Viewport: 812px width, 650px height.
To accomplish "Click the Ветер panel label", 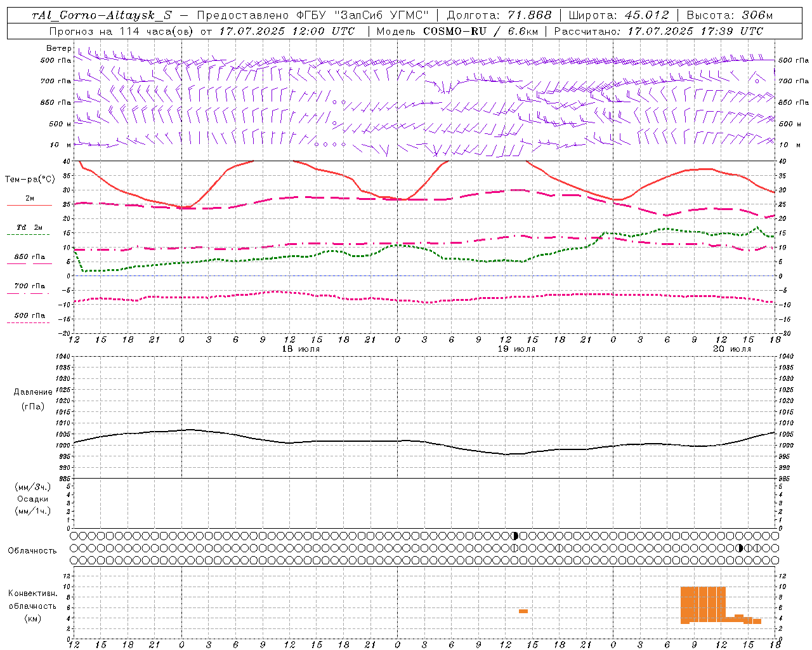I will coord(58,48).
